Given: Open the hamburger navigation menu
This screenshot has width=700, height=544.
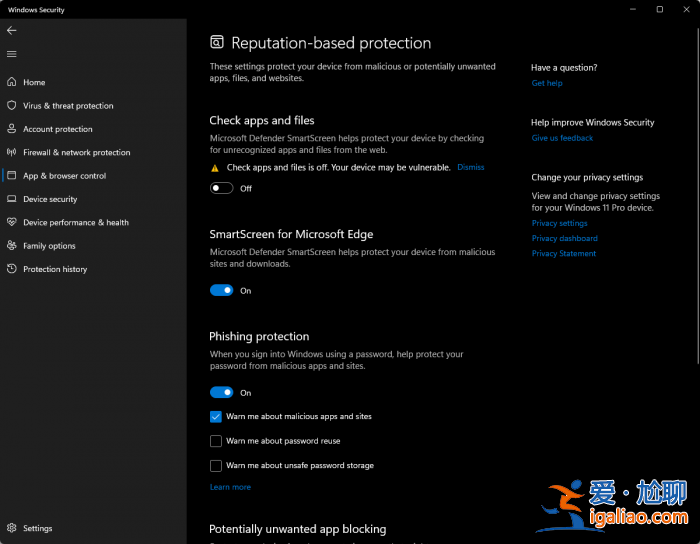Looking at the screenshot, I should point(12,54).
